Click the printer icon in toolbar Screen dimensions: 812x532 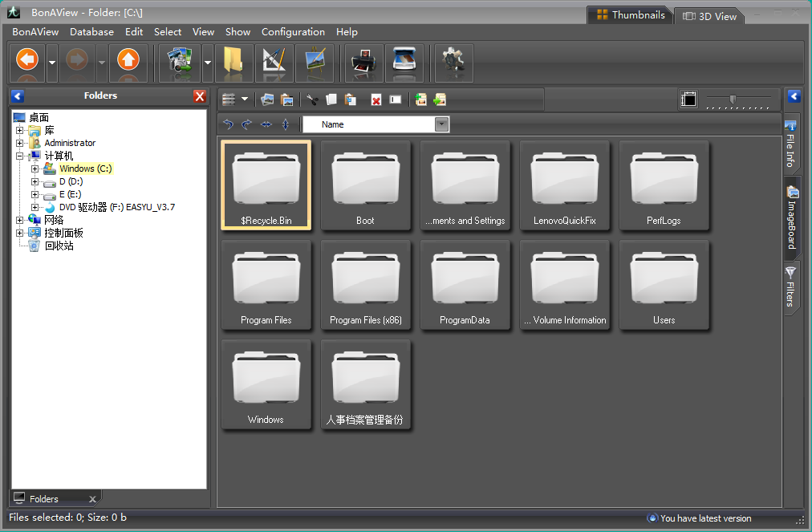point(364,62)
